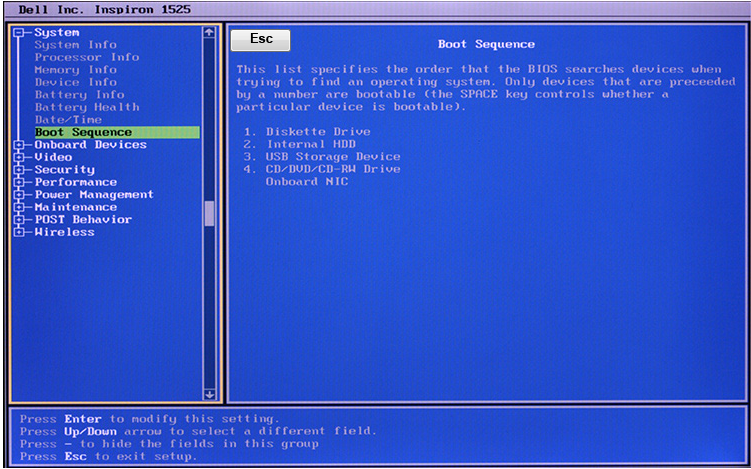Expand the POST Behavior group
This screenshot has height=469, width=751.
point(18,220)
